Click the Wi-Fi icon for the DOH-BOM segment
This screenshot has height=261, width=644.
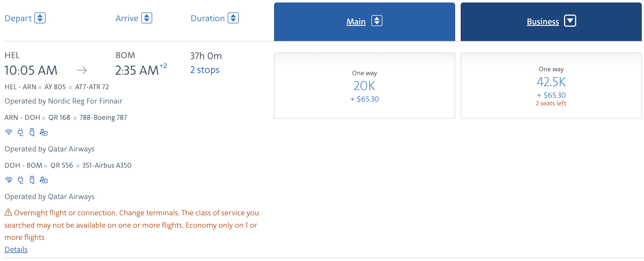9,180
